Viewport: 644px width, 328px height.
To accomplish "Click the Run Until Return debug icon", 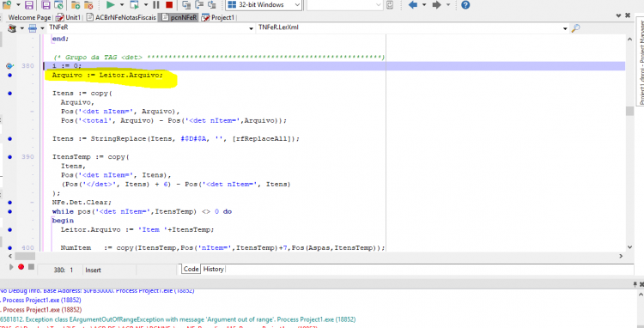I will click(212, 5).
